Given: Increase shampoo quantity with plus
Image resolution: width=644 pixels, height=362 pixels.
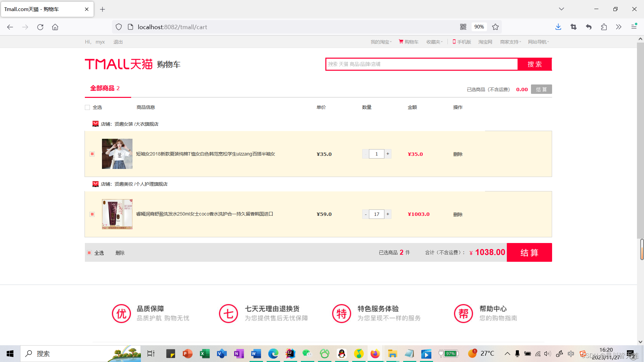Looking at the screenshot, I should tap(388, 214).
